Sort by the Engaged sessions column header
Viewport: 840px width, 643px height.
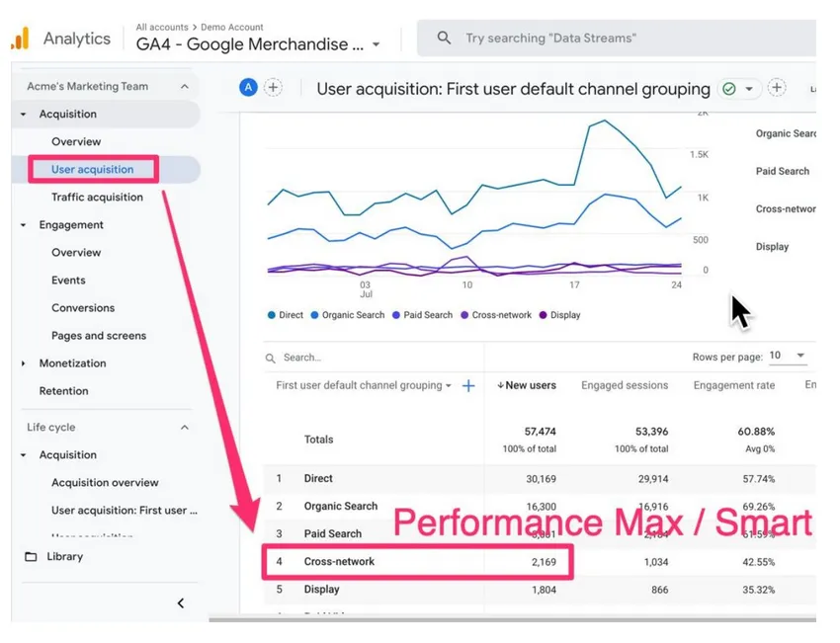pyautogui.click(x=625, y=385)
